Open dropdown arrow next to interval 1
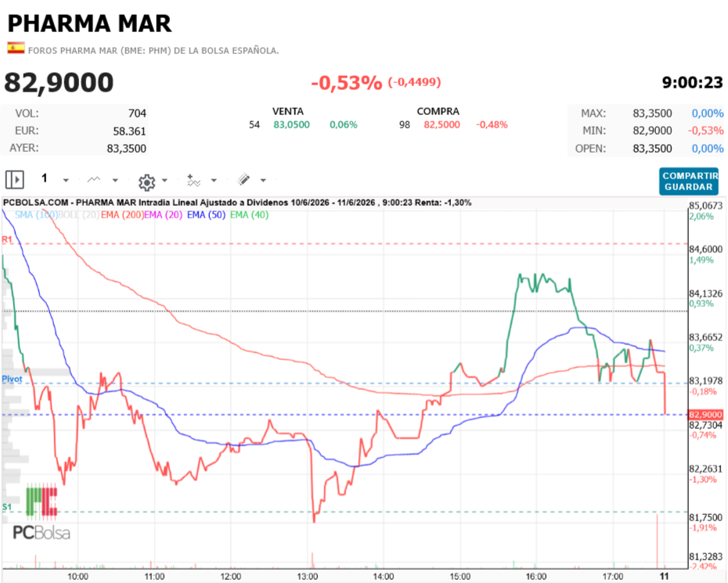728x583 pixels. coord(66,180)
